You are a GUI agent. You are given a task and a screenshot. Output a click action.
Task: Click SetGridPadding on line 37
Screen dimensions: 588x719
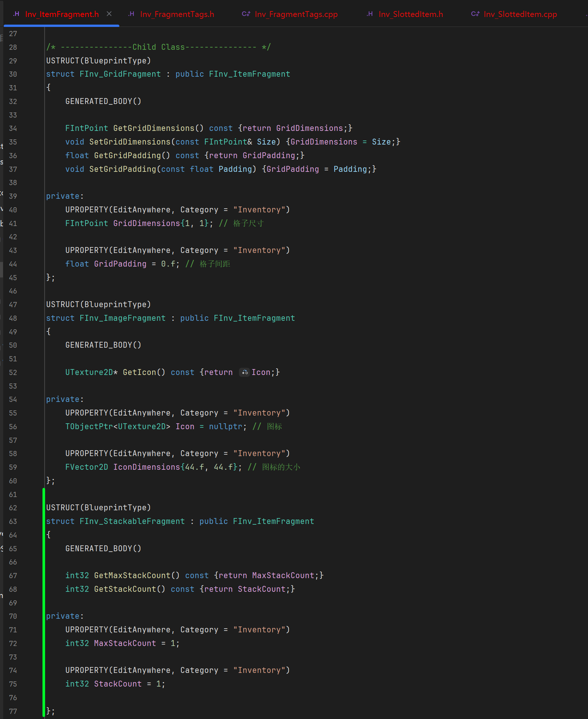pos(123,169)
